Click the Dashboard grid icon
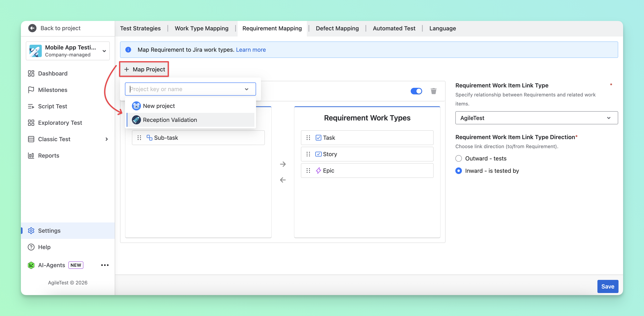 31,73
